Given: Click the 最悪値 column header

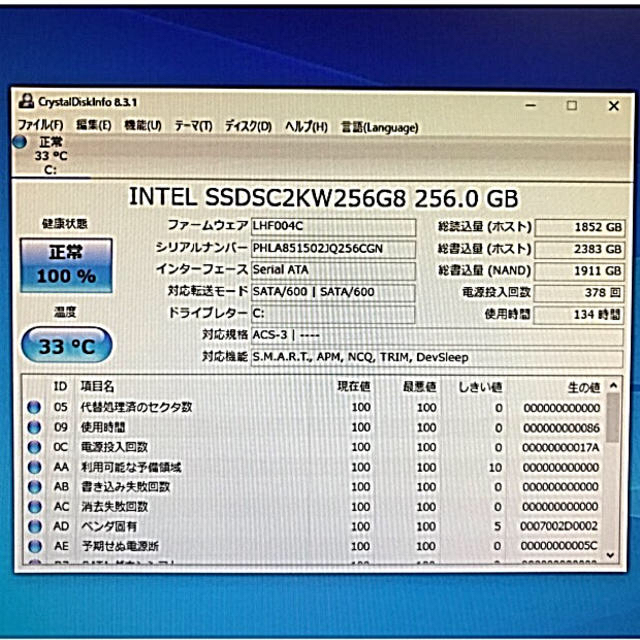Looking at the screenshot, I should click(419, 387).
